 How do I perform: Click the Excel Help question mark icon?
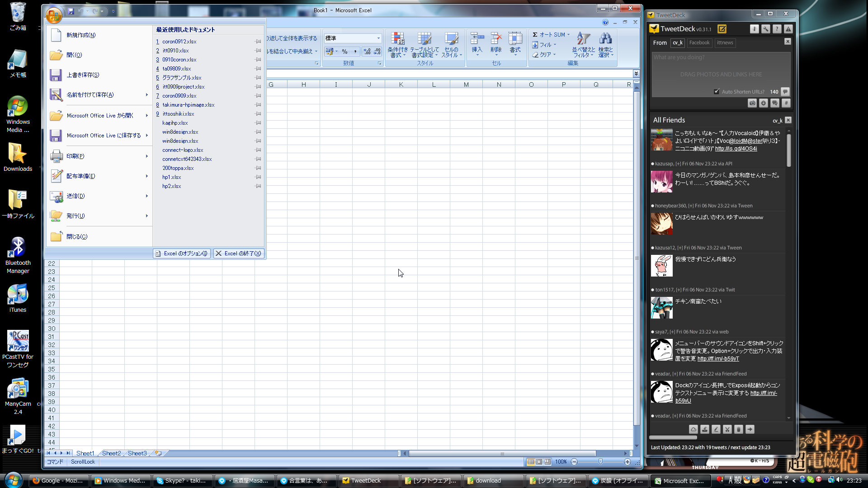605,22
